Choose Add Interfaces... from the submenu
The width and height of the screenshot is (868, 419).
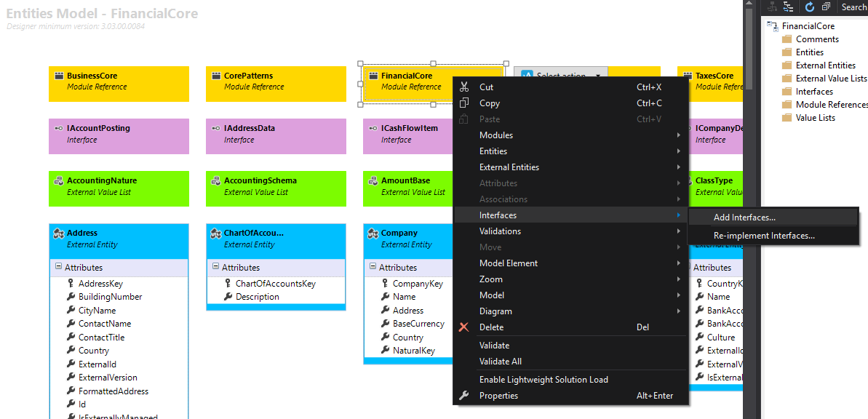[x=773, y=218]
